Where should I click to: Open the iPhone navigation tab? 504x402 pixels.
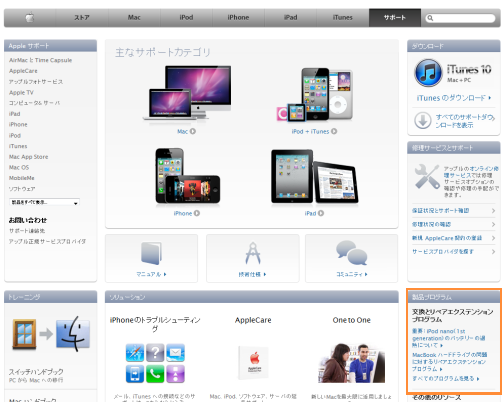pyautogui.click(x=238, y=18)
